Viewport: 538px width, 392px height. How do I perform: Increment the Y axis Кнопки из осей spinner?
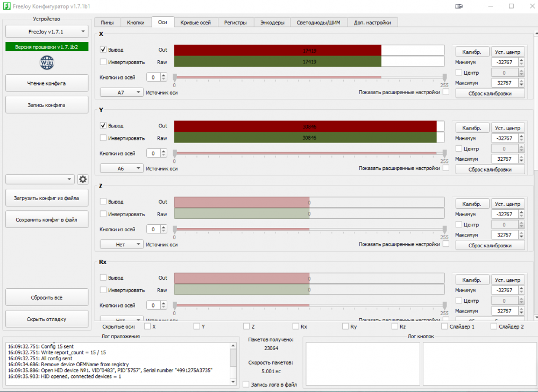tap(164, 151)
